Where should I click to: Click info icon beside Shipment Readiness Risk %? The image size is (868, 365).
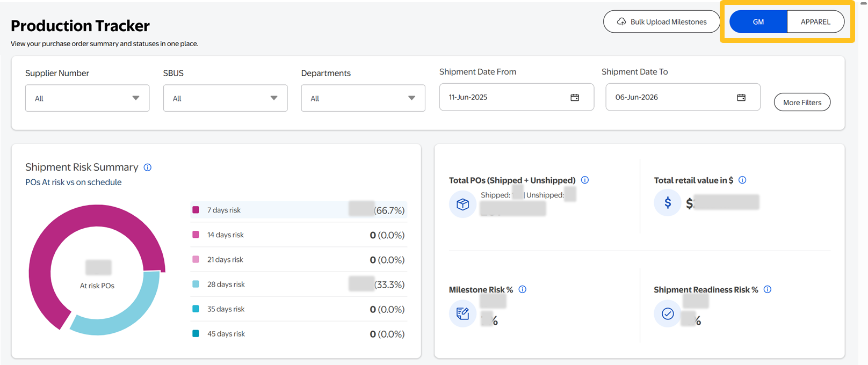click(768, 290)
